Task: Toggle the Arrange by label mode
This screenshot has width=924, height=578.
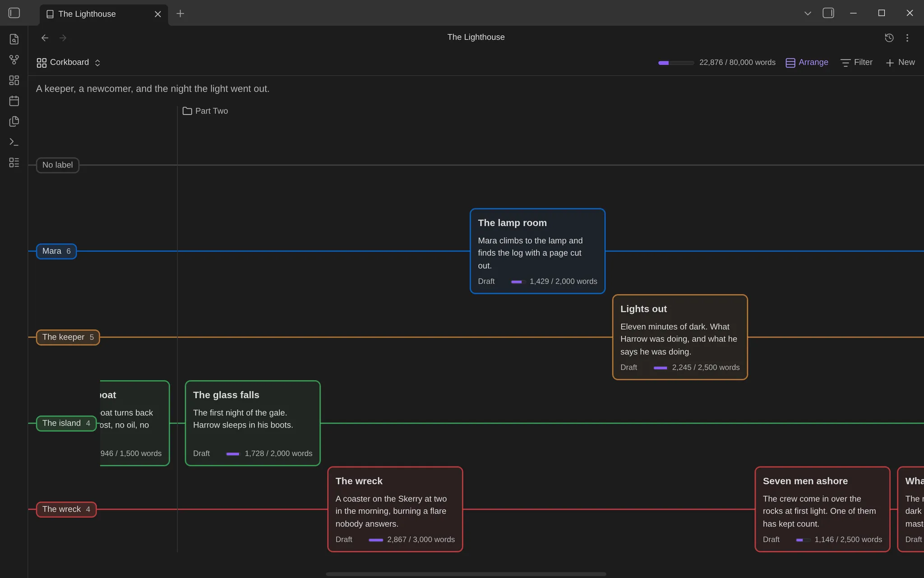Action: pos(807,62)
